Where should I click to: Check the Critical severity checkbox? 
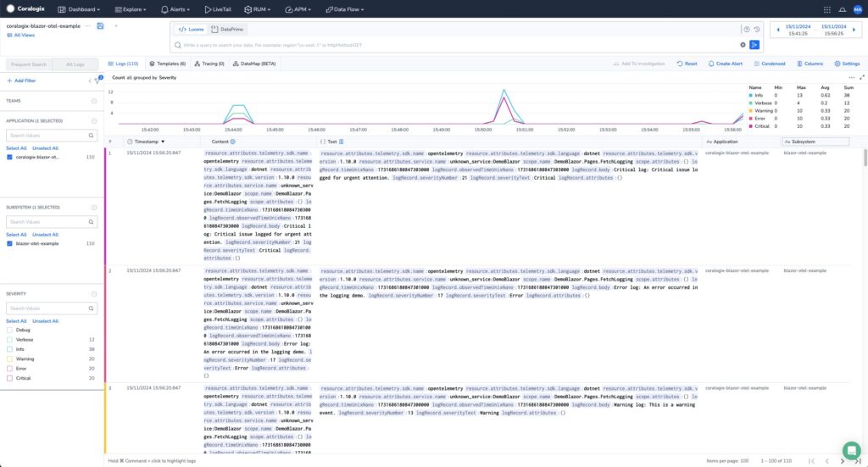coord(9,379)
